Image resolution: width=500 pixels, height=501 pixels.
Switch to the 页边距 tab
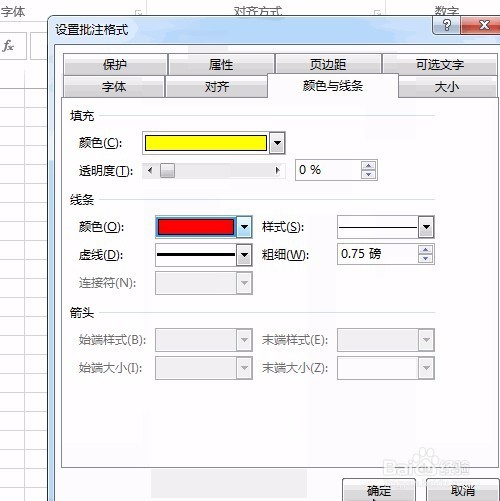click(x=328, y=64)
